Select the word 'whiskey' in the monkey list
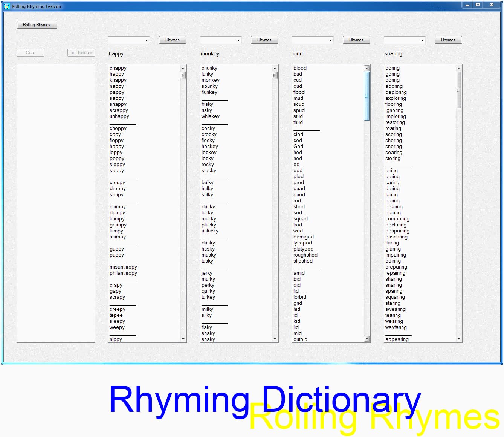This screenshot has width=504, height=437. [210, 116]
